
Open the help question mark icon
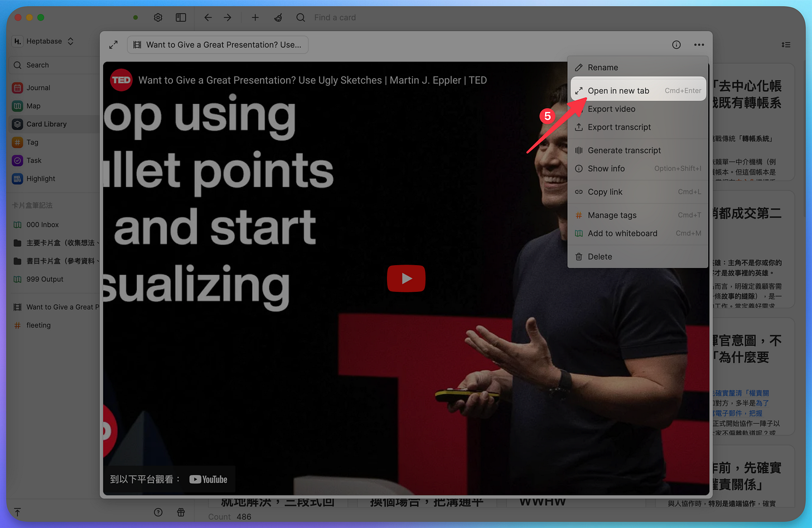158,512
